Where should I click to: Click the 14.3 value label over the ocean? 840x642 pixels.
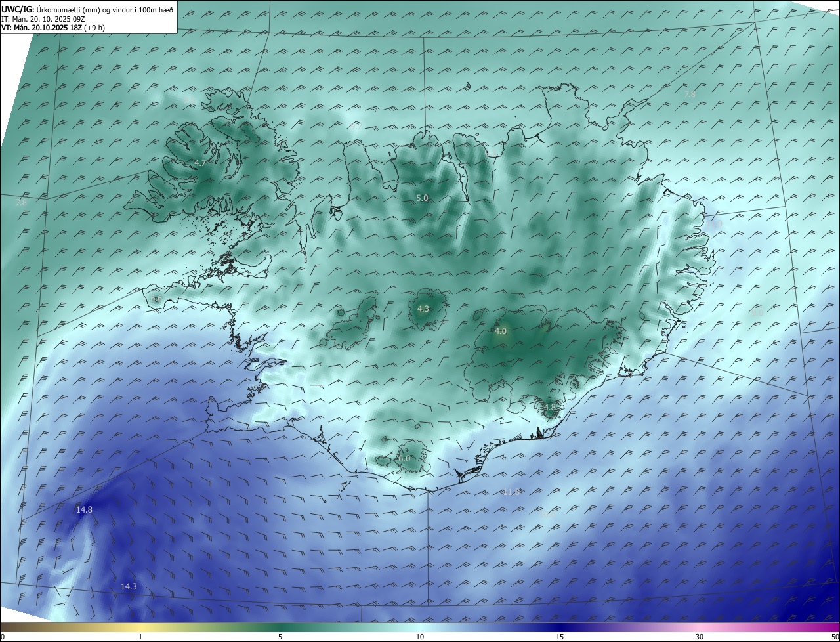click(129, 586)
